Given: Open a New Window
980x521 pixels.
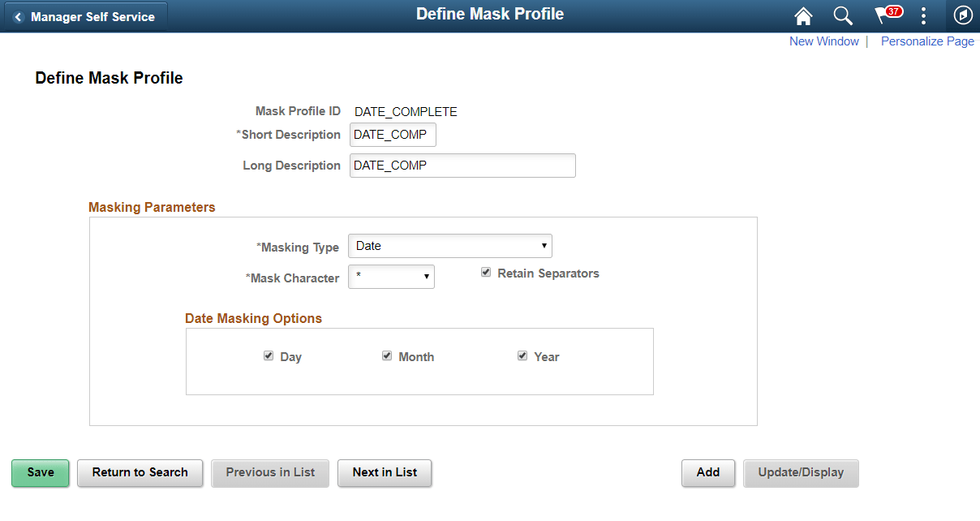Looking at the screenshot, I should pos(824,41).
